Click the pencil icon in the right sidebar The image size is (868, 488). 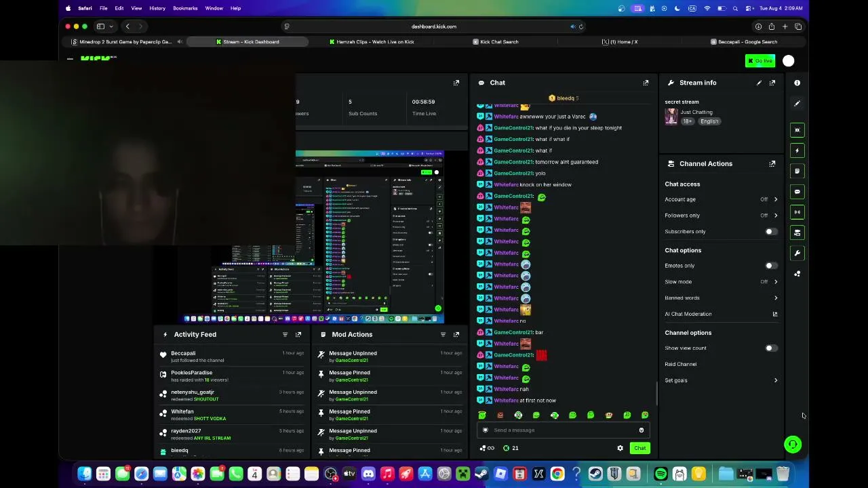click(797, 103)
